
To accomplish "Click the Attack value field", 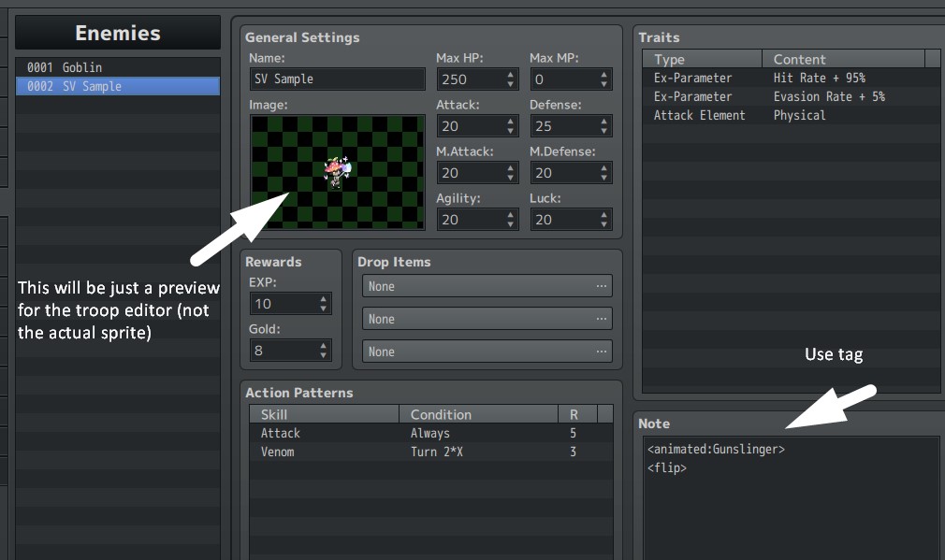I will (x=470, y=126).
